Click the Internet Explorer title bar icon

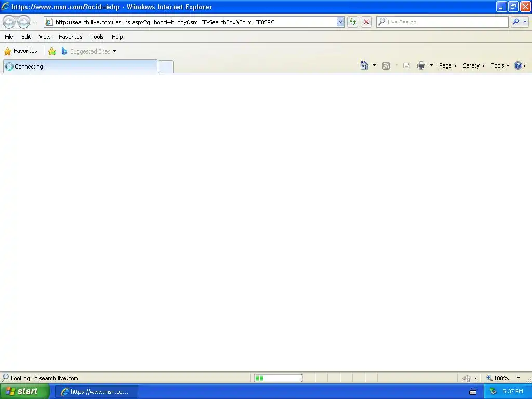[5, 6]
